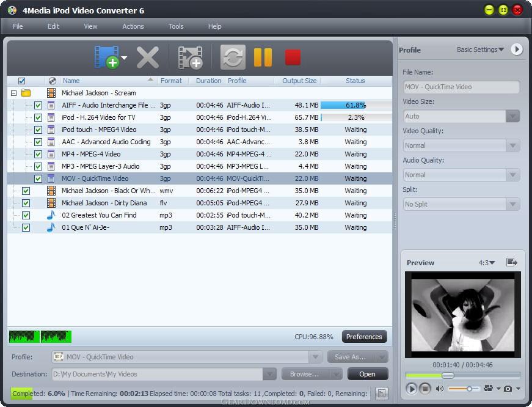Open the Edit menu
Image resolution: width=532 pixels, height=407 pixels.
coord(53,26)
